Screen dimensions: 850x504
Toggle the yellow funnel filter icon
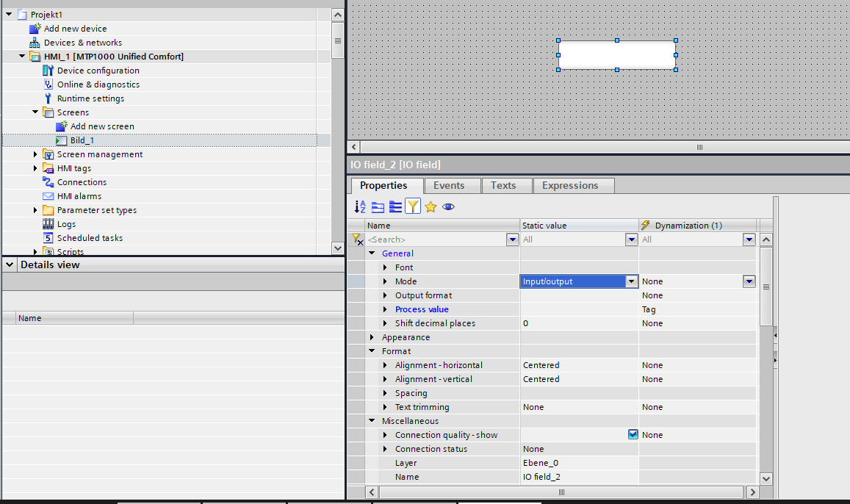click(x=413, y=207)
